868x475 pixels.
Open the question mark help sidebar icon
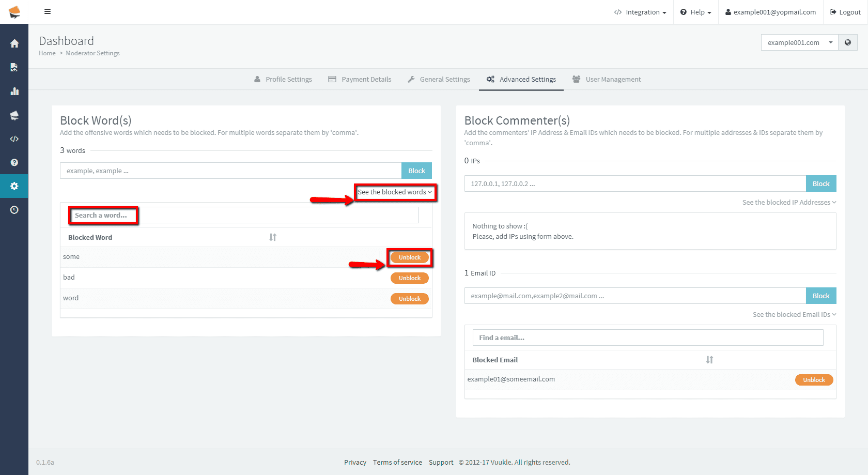tap(14, 162)
